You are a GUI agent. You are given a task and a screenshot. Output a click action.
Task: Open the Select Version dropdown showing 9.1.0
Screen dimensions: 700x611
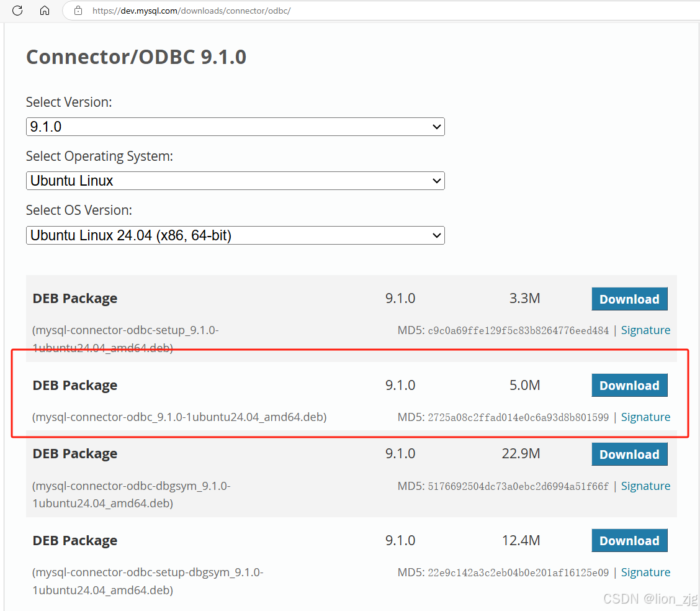pos(235,127)
